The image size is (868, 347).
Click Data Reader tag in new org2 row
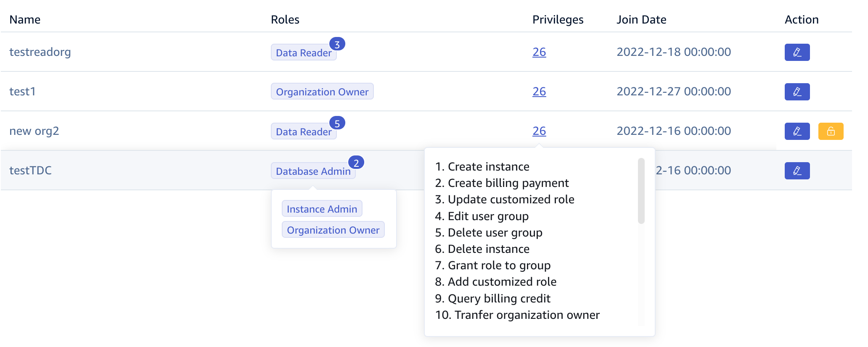click(x=303, y=132)
